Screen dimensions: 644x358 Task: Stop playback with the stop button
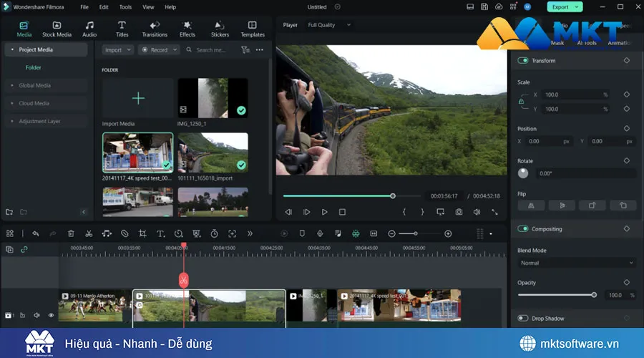point(342,212)
